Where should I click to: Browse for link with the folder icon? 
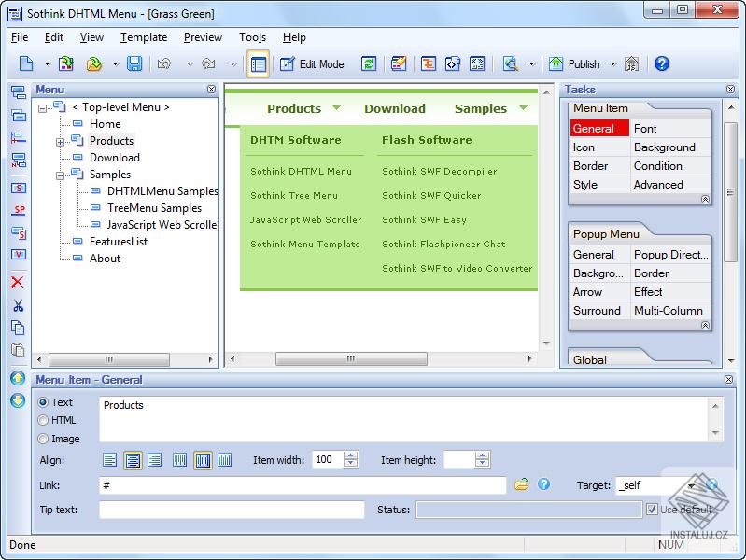point(522,484)
